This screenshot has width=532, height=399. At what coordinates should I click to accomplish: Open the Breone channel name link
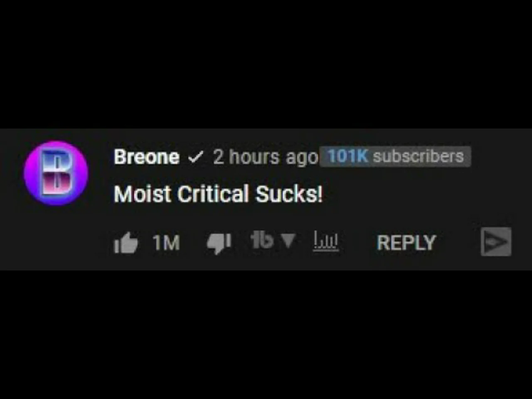click(147, 157)
